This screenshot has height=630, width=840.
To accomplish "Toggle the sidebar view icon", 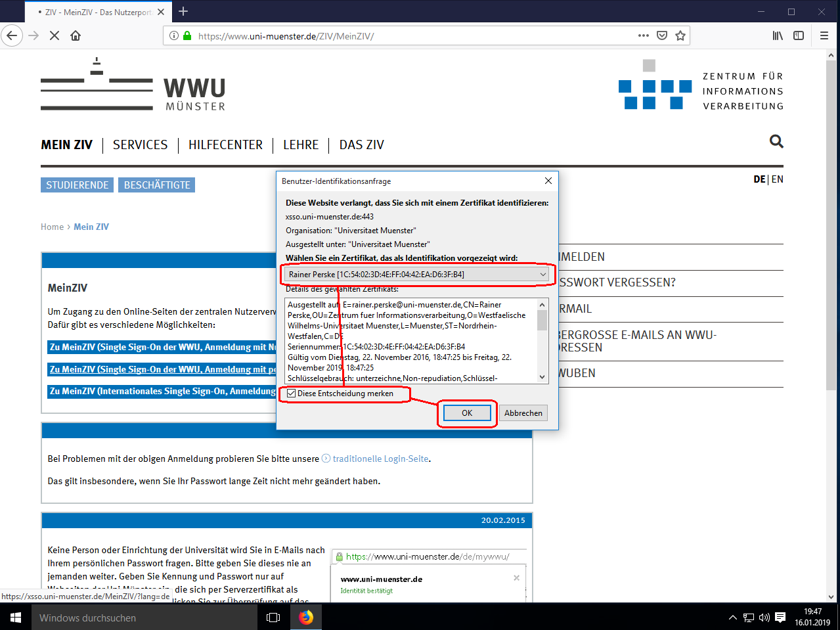I will 799,35.
